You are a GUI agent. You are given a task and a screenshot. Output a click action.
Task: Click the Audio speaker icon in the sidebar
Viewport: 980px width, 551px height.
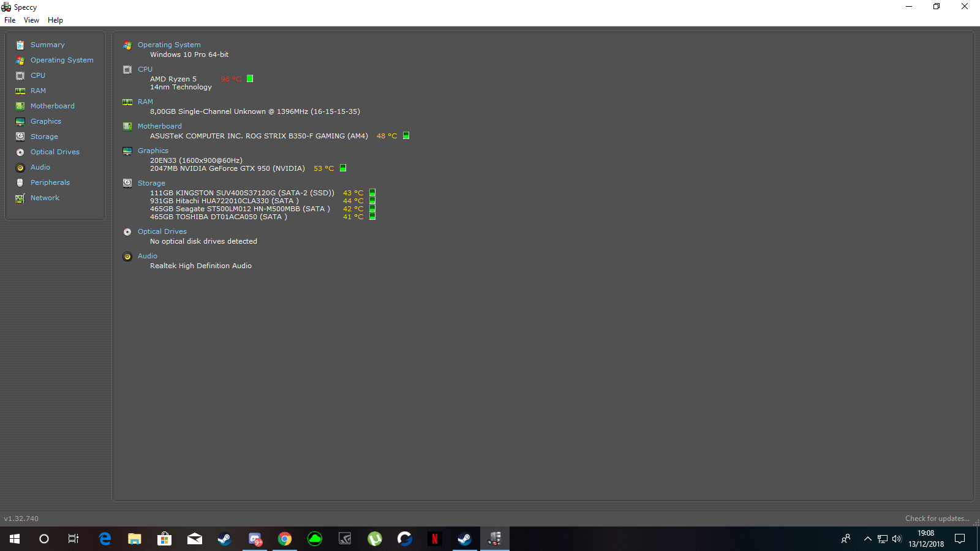point(20,167)
